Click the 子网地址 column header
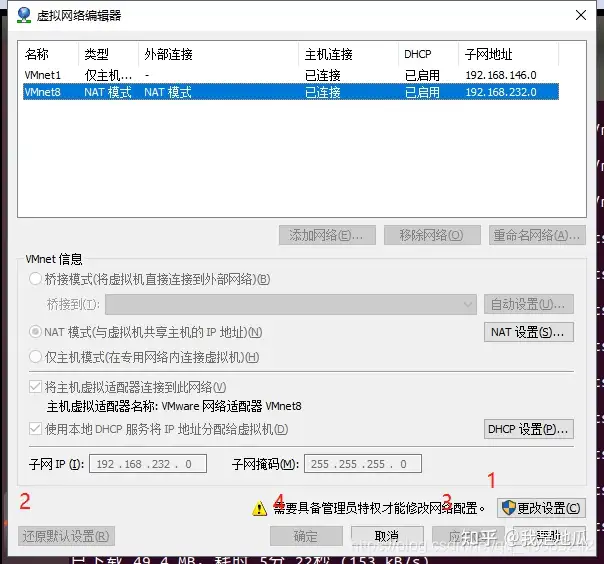 508,54
